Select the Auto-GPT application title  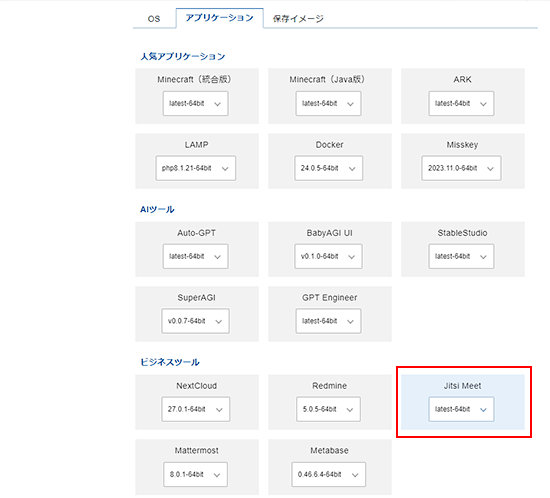(196, 233)
